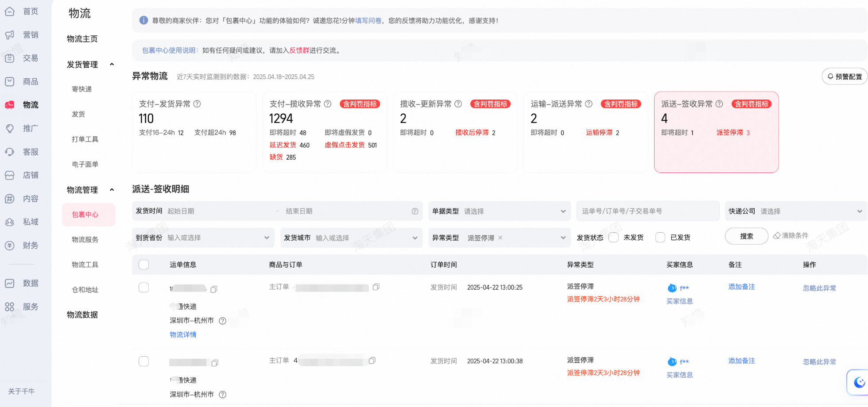The height and width of the screenshot is (407, 868).
Task: Open the 打单工具 menu item
Action: [x=85, y=139]
